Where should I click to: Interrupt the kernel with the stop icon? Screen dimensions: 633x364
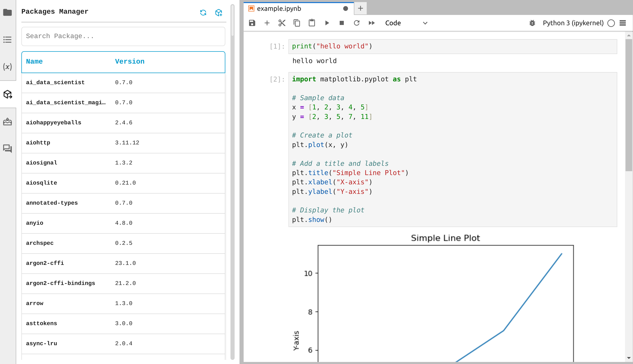point(342,23)
